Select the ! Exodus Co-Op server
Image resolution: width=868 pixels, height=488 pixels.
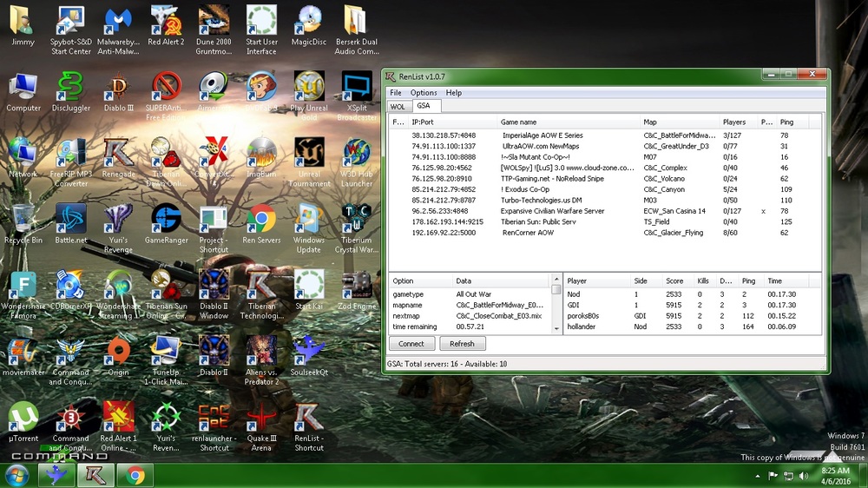tap(604, 189)
